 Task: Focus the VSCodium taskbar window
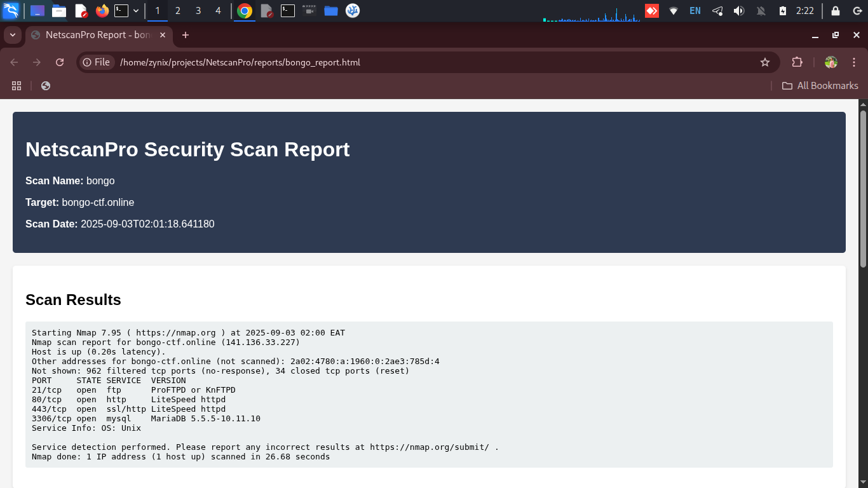[x=353, y=11]
